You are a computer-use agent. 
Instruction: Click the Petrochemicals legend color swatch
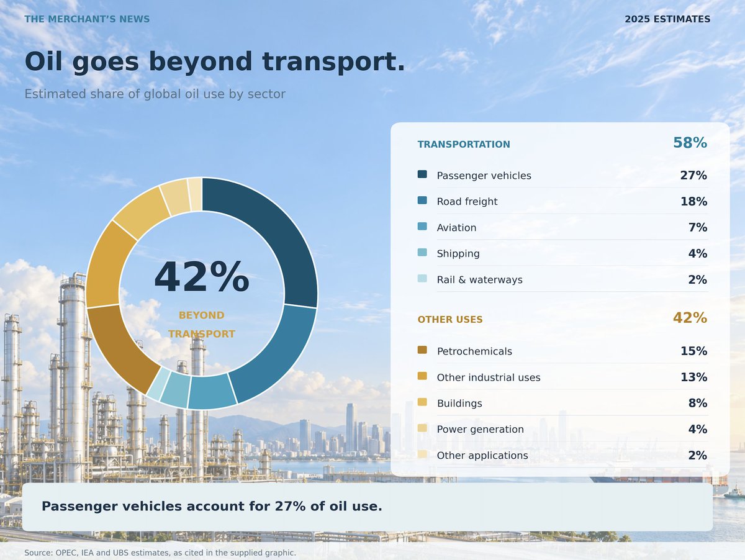pyautogui.click(x=422, y=351)
